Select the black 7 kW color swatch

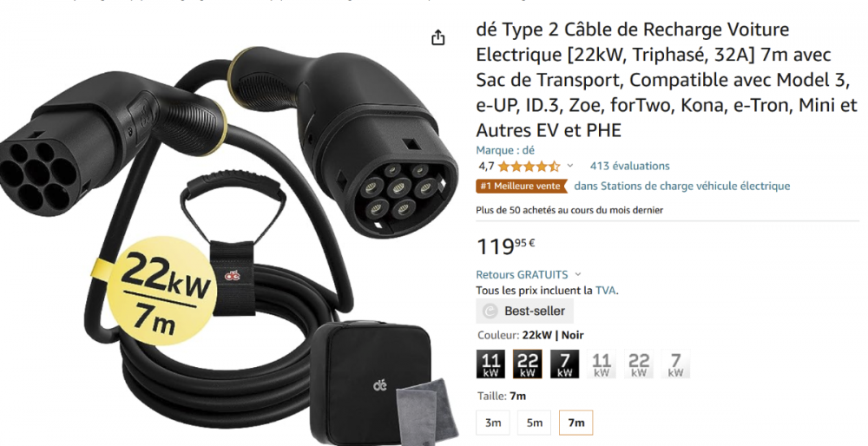click(x=565, y=364)
